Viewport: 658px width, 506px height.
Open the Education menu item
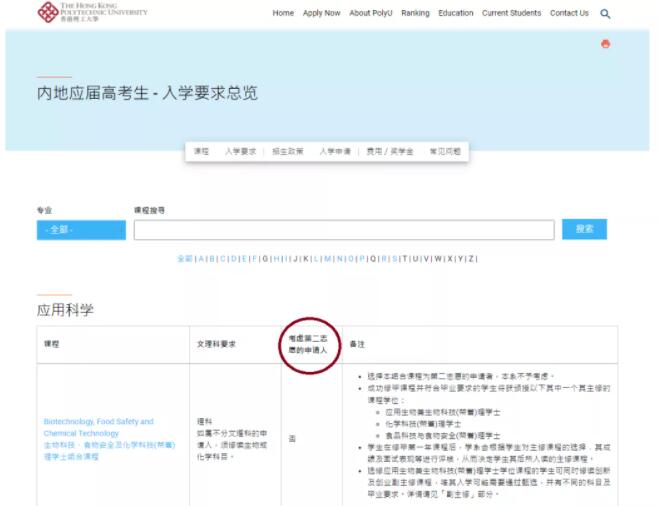pos(456,14)
